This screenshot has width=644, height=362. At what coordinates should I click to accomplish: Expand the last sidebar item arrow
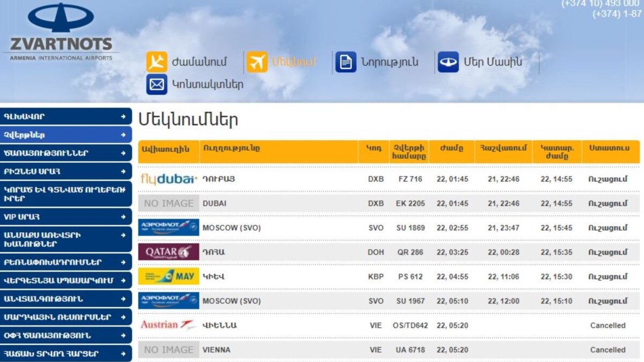(123, 354)
